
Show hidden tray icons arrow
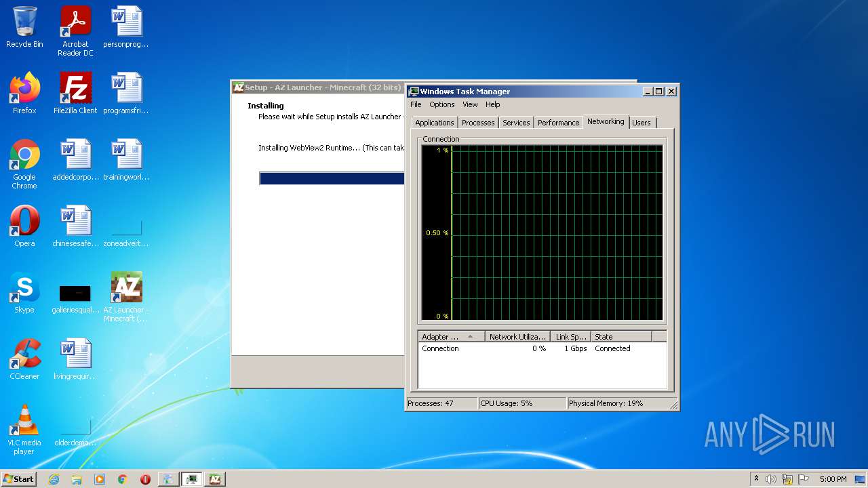(x=756, y=479)
